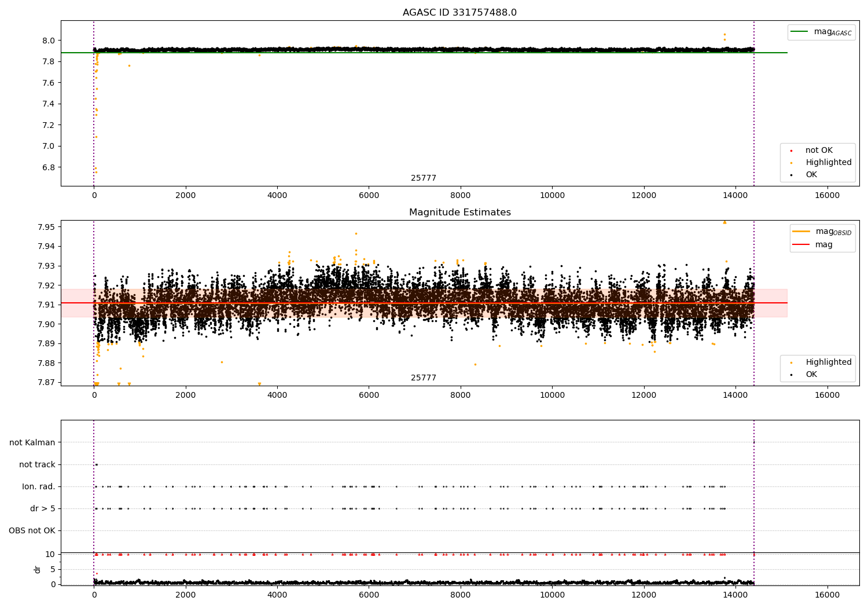
Task: Click the '7.95' y-tick in Magnitude Estimates plot
Action: pos(46,227)
